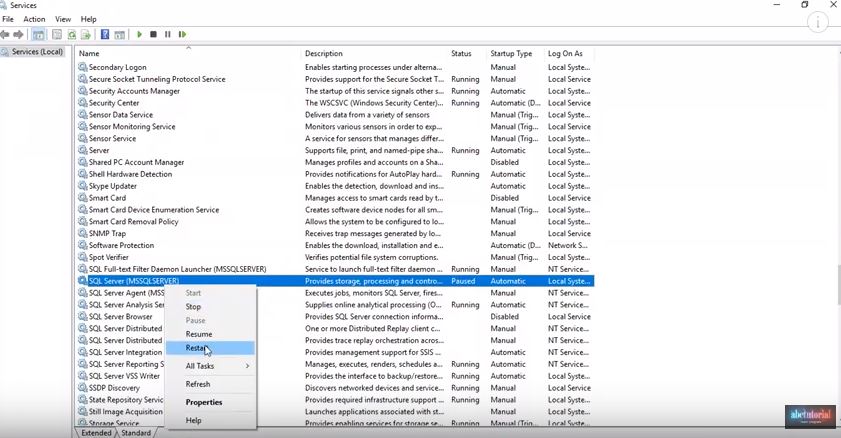Screen dimensions: 841x438
Task: Click the gear icon beside SSDP Discovery
Action: coord(83,388)
